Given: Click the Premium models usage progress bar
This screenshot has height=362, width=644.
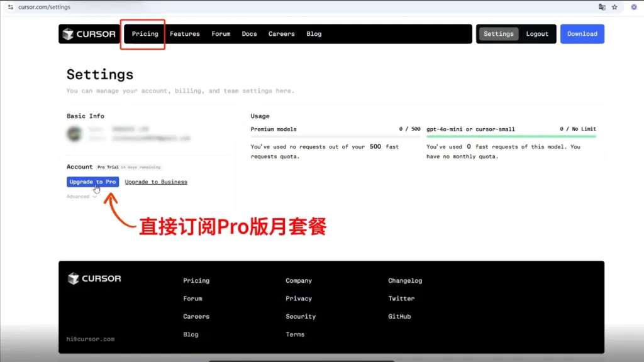Looking at the screenshot, I should point(336,136).
